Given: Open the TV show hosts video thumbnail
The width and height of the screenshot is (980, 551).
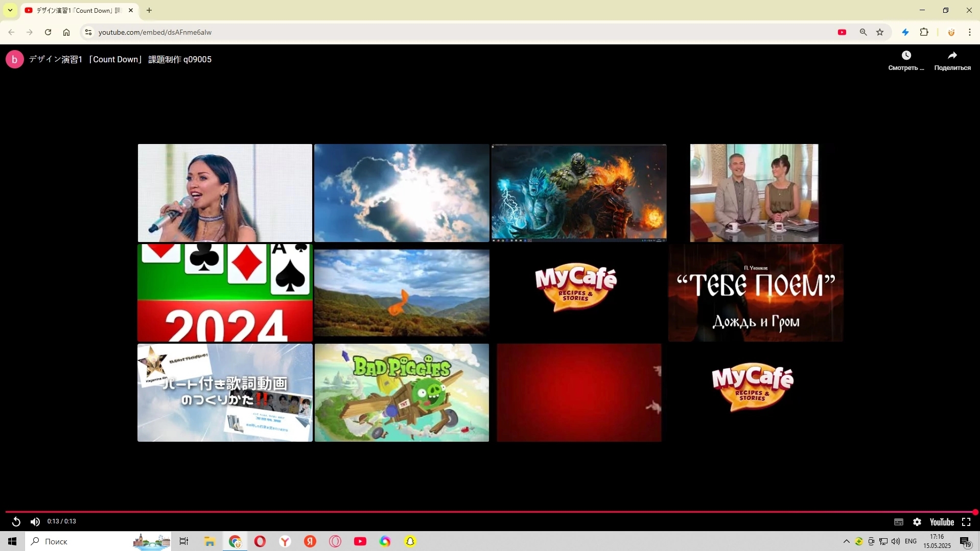Looking at the screenshot, I should click(754, 193).
